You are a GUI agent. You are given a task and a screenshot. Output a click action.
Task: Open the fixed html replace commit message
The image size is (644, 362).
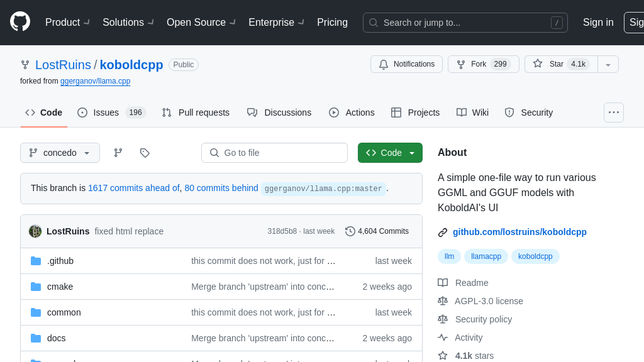[129, 231]
